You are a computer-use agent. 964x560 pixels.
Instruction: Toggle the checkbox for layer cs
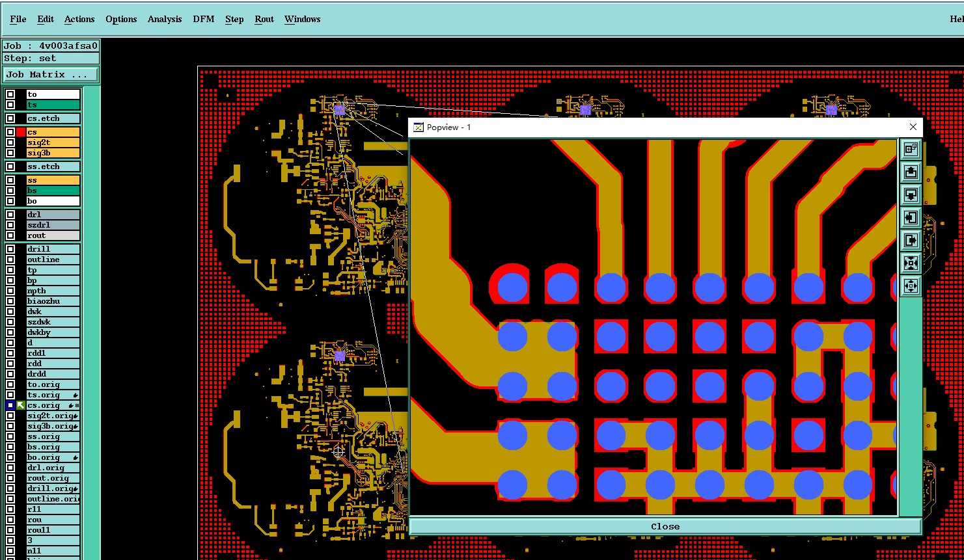coord(10,132)
